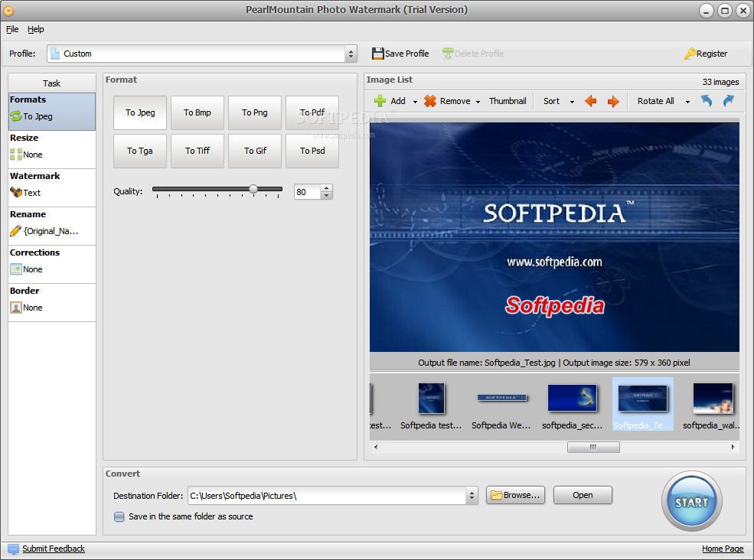Select the Softpedia test thumbnail
Viewport: 754px width, 560px height.
click(431, 404)
